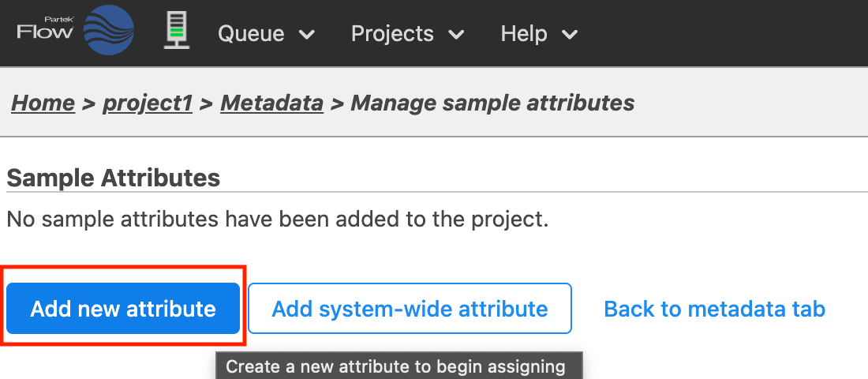This screenshot has height=379, width=868.
Task: Expand the chevron beside Projects
Action: pos(456,35)
